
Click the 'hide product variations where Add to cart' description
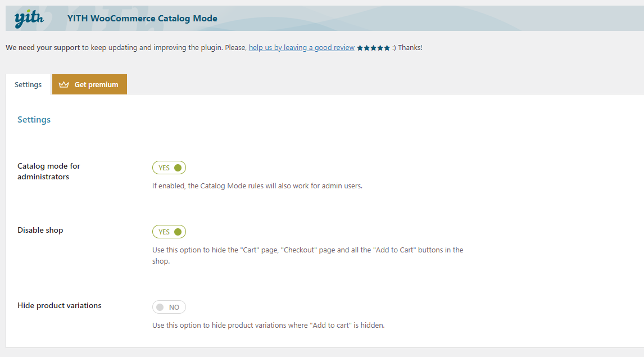tap(268, 325)
